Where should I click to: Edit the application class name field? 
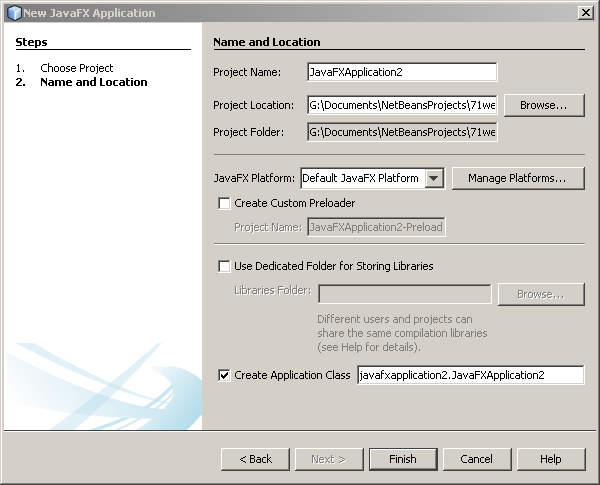coord(470,375)
